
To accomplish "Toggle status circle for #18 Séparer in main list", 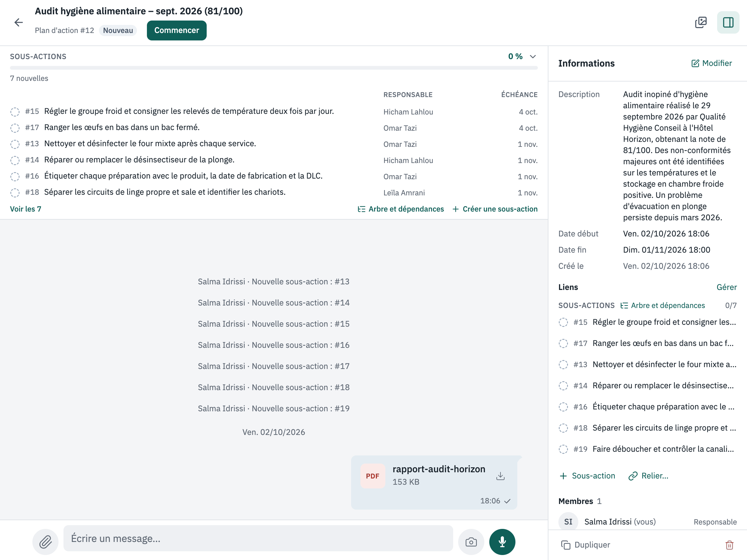I will pyautogui.click(x=15, y=193).
